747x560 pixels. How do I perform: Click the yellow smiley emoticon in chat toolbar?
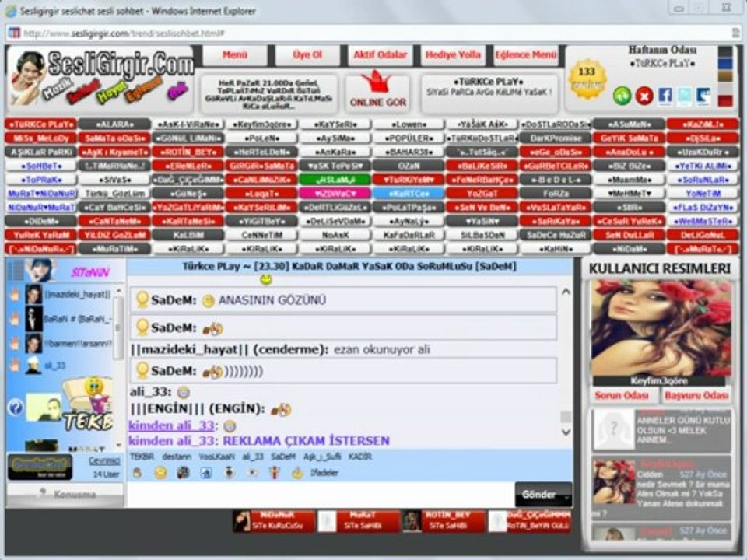click(160, 473)
